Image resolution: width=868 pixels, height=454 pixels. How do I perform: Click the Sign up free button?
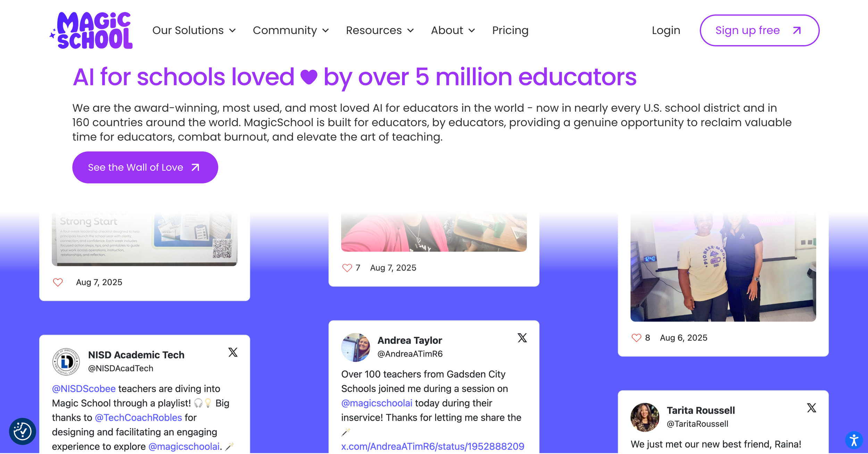click(759, 31)
